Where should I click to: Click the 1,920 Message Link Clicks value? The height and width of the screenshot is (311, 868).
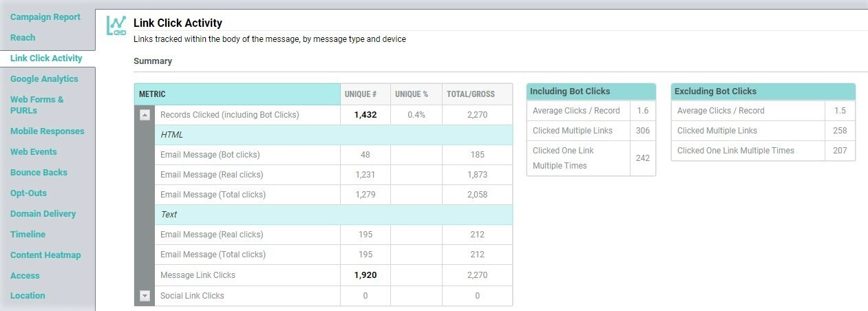coord(365,275)
